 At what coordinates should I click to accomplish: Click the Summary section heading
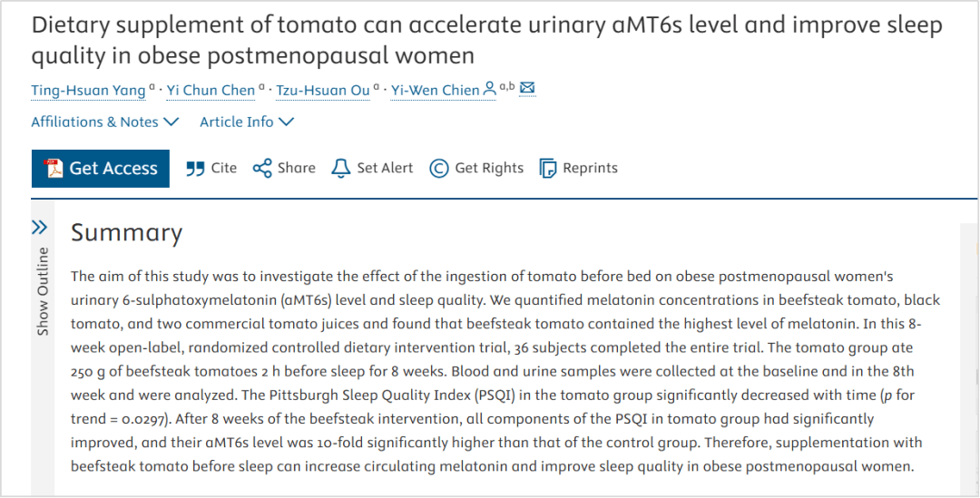point(126,233)
